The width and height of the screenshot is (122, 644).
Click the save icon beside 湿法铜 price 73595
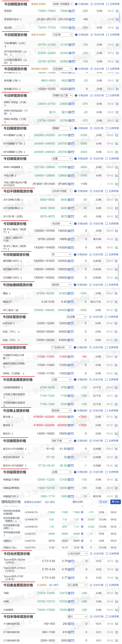click(70, 28)
